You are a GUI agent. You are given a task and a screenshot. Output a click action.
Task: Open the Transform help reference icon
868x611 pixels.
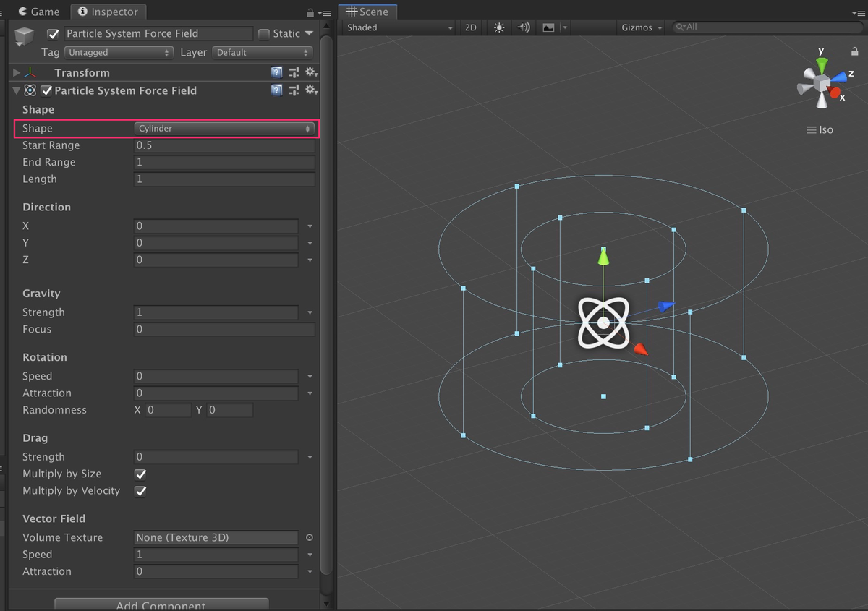tap(277, 72)
